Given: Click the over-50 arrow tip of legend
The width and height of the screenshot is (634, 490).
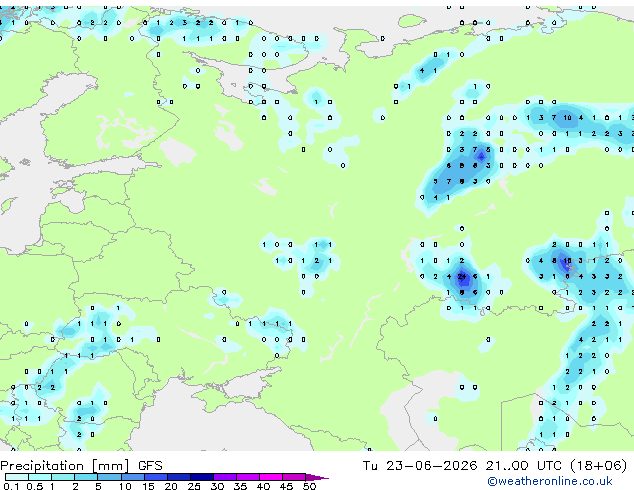Looking at the screenshot, I should pos(317,477).
